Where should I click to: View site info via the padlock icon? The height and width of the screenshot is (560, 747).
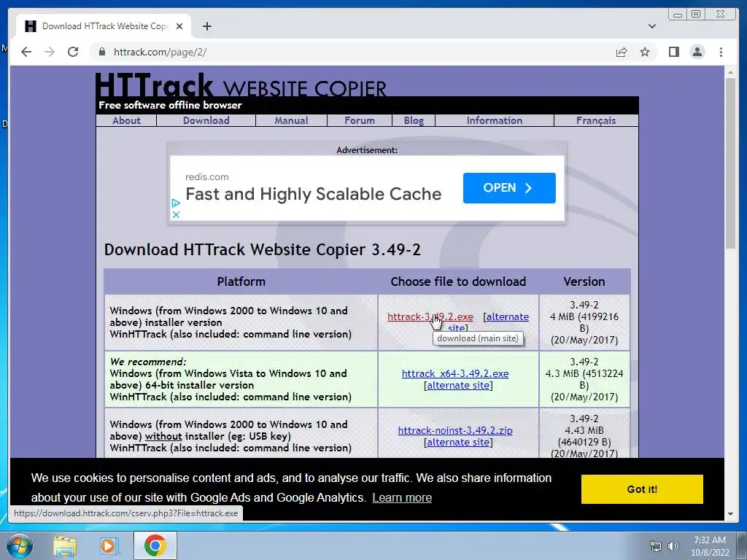tap(101, 52)
